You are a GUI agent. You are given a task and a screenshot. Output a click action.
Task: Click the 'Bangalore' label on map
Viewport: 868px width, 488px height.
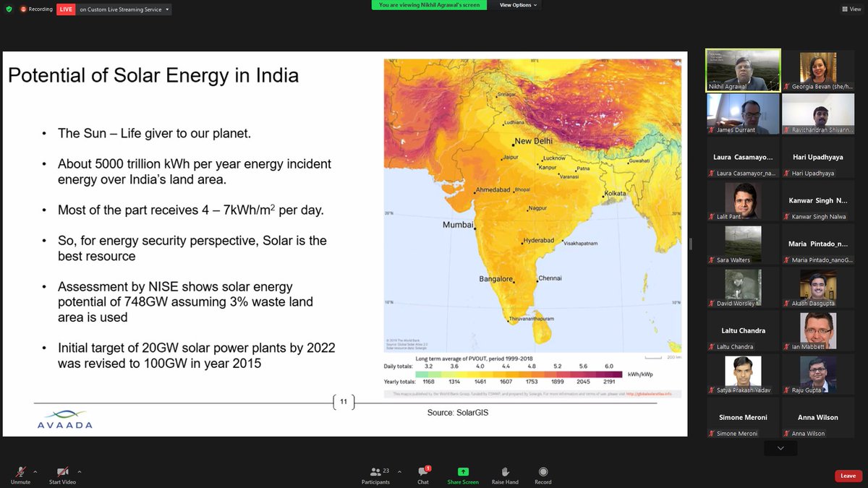pos(496,279)
